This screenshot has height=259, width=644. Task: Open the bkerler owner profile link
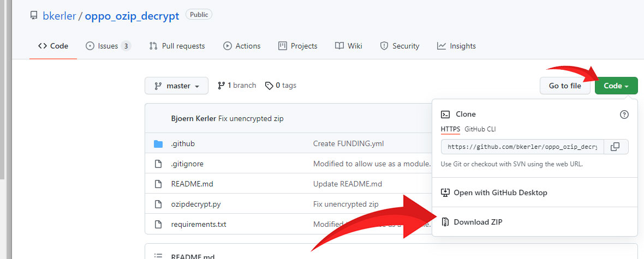click(59, 16)
